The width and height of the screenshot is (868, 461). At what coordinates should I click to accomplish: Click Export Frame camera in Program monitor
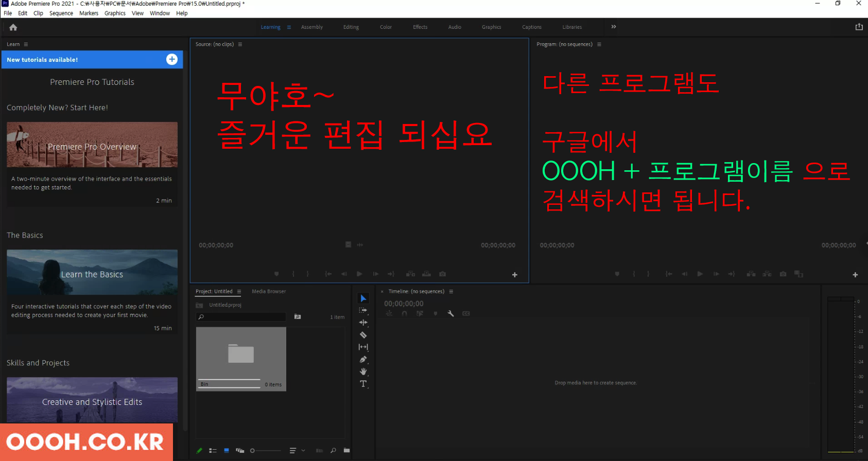(x=783, y=274)
